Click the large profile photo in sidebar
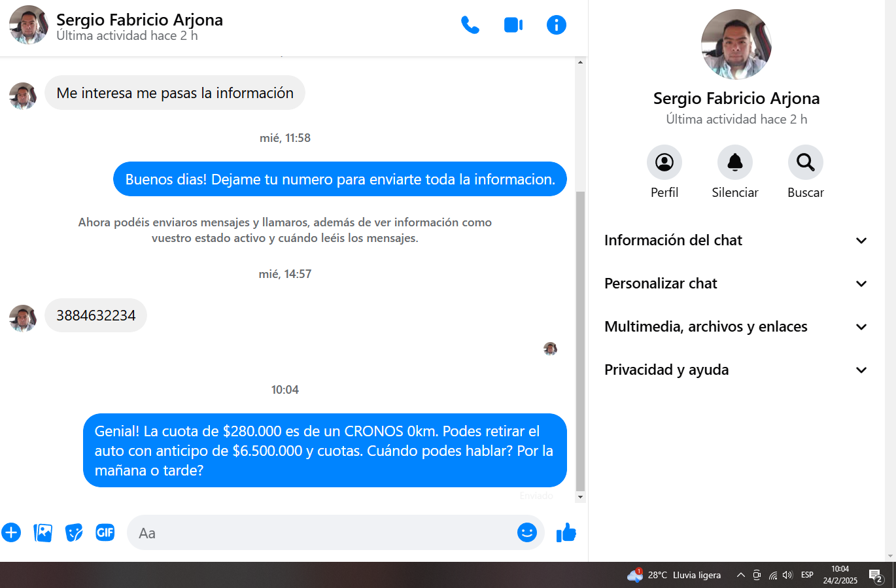The image size is (896, 588). pos(736,44)
